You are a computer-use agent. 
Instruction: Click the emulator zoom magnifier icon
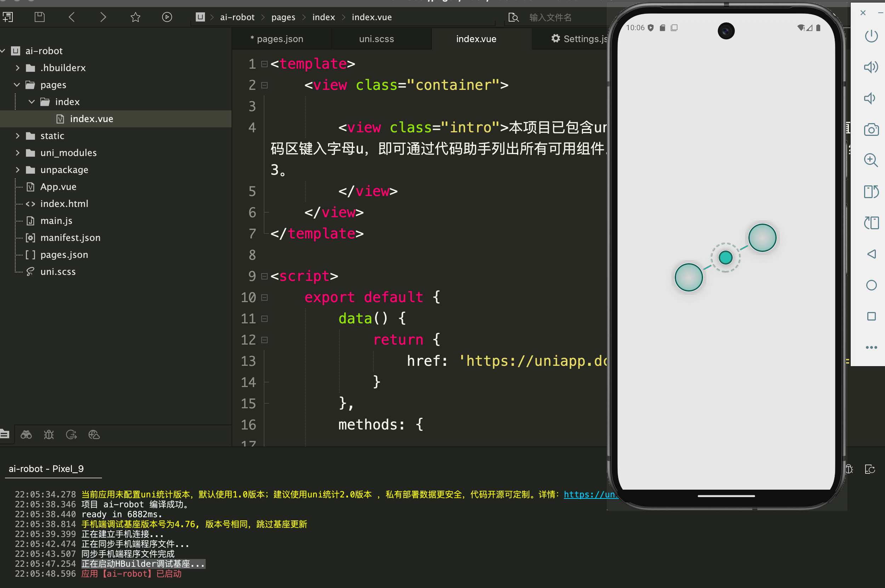coord(871,160)
